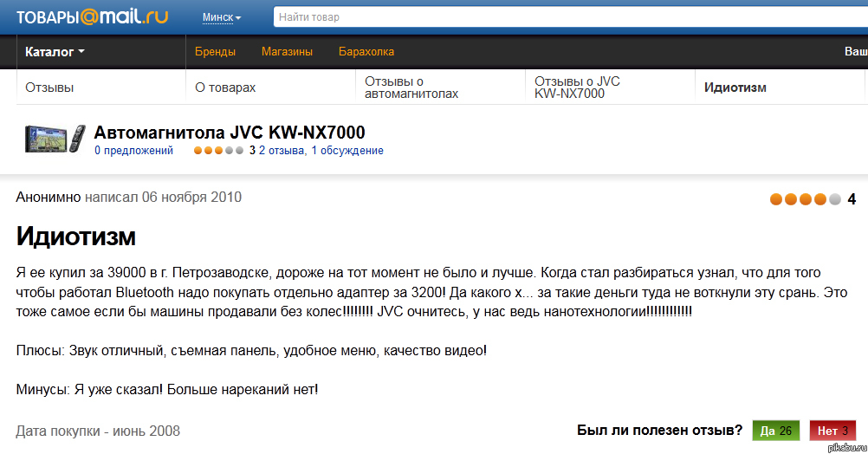Viewport: 868px width, 454px height.
Task: Click the product rating dots next to 3
Action: coord(218,151)
